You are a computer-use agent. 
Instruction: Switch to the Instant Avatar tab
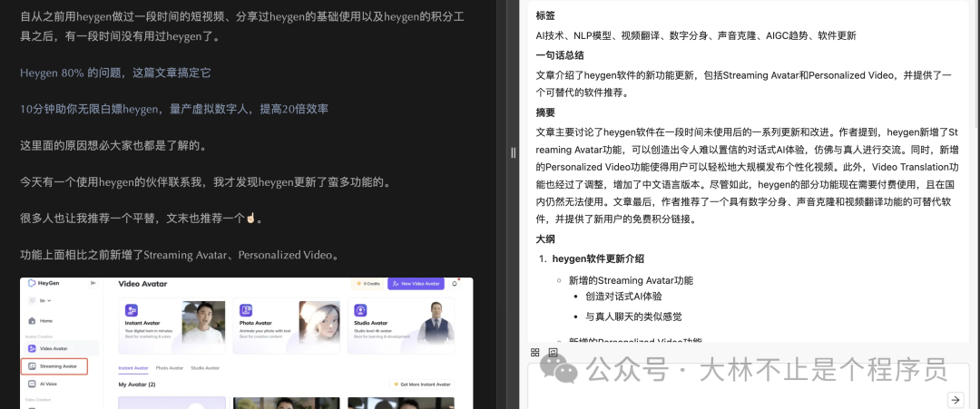(x=133, y=368)
